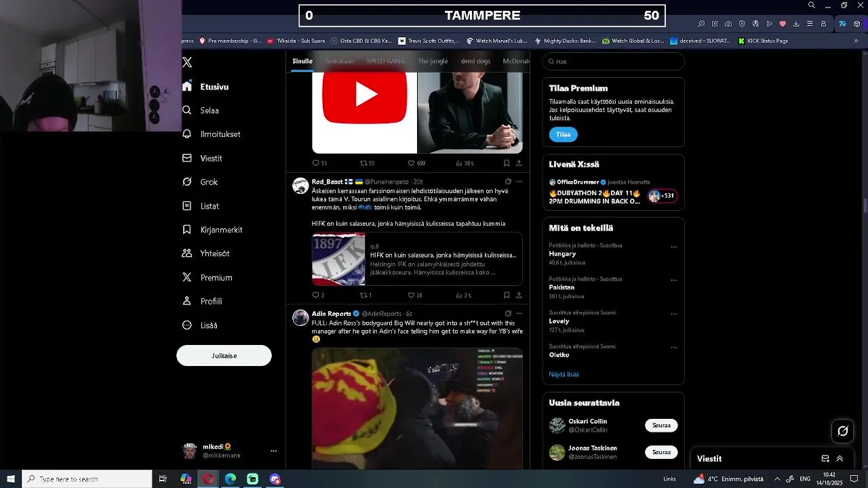868x488 pixels.
Task: Like the Red_Beast post with 26 likes
Action: pyautogui.click(x=415, y=295)
